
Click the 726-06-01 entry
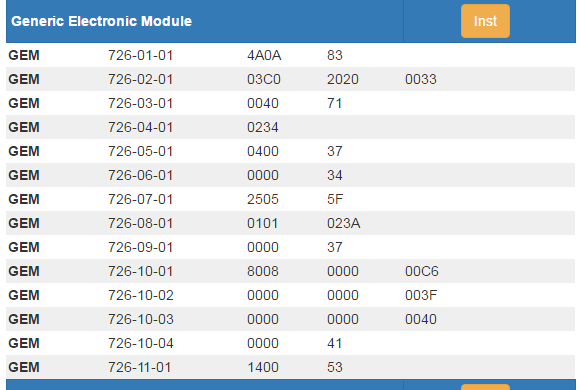pyautogui.click(x=140, y=175)
